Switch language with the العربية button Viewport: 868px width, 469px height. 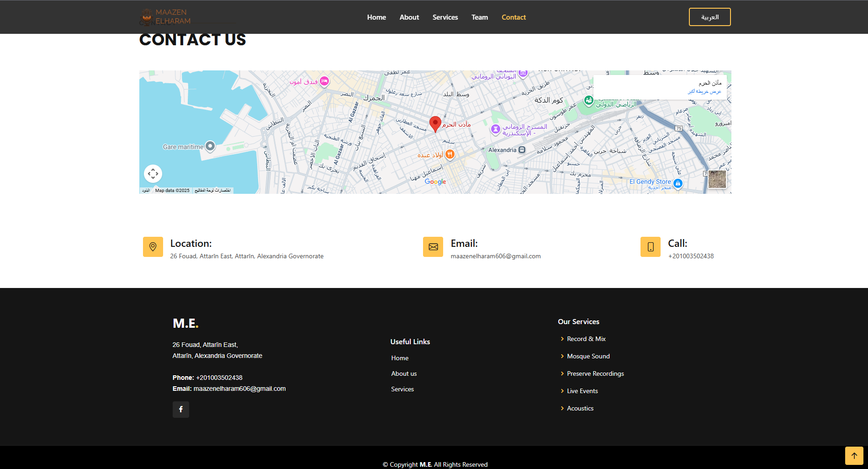point(709,17)
